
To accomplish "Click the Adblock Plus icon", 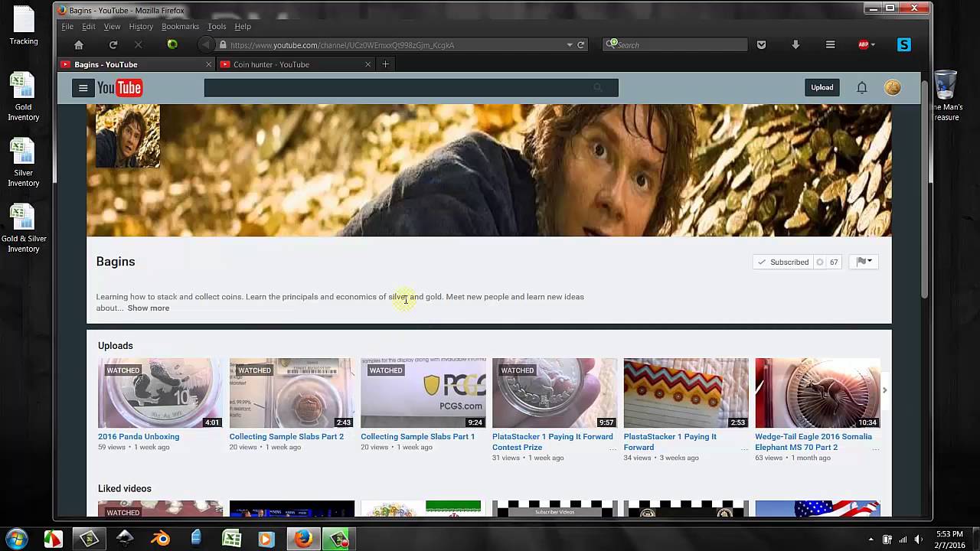I will pyautogui.click(x=863, y=45).
